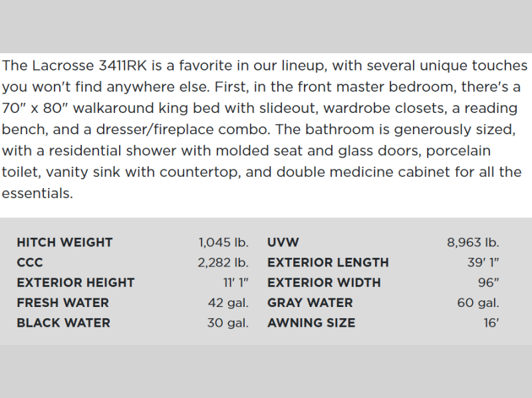This screenshot has width=532, height=398.
Task: Select the 39' 1" exterior length value
Action: [483, 262]
